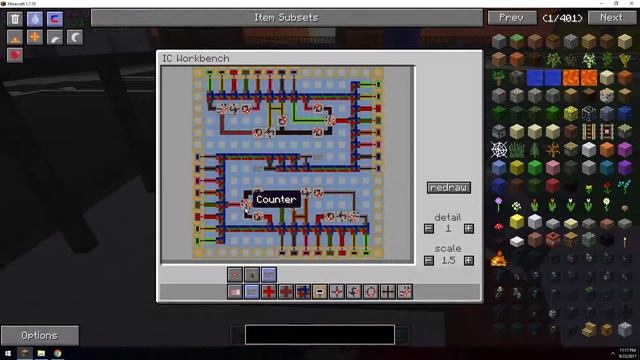This screenshot has height=360, width=640.
Task: Decrease the scale value with minus
Action: pos(429,260)
